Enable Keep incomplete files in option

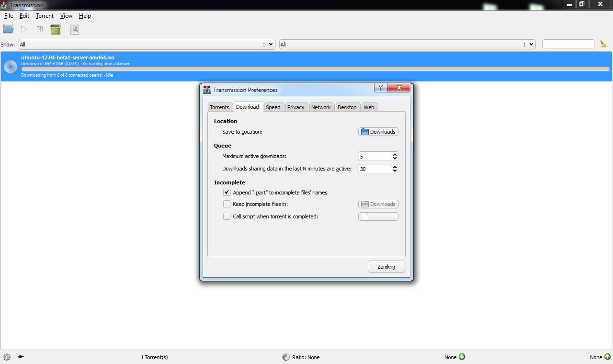[227, 204]
